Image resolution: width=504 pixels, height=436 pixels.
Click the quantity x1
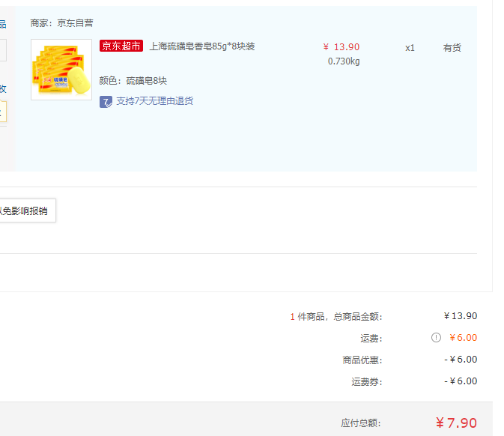410,48
